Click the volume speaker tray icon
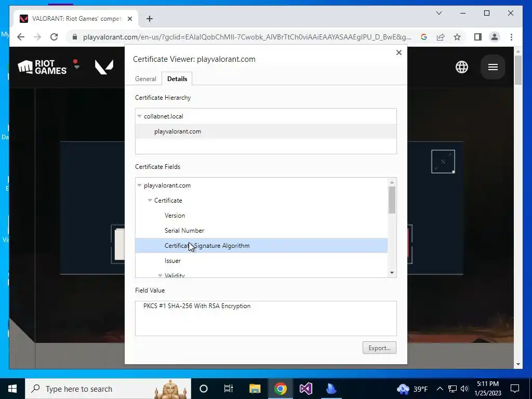This screenshot has height=399, width=532. pos(464,389)
